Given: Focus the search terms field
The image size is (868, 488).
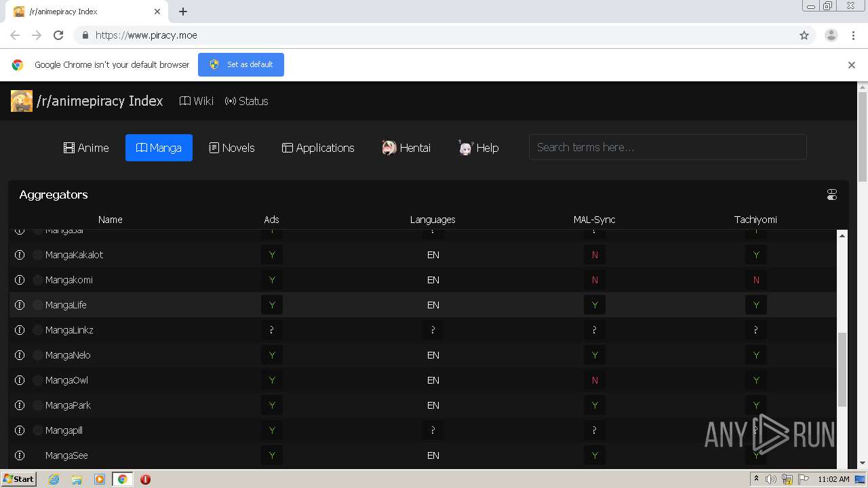Looking at the screenshot, I should click(x=667, y=147).
